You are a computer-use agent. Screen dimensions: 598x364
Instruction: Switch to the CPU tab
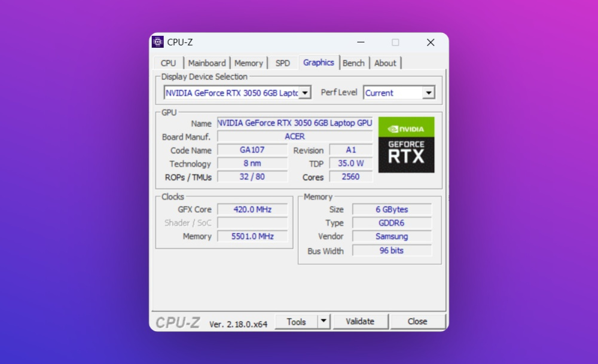[x=168, y=63]
